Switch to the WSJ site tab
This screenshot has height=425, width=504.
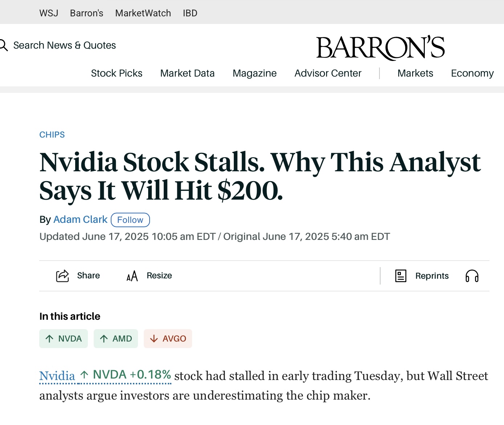pos(49,13)
